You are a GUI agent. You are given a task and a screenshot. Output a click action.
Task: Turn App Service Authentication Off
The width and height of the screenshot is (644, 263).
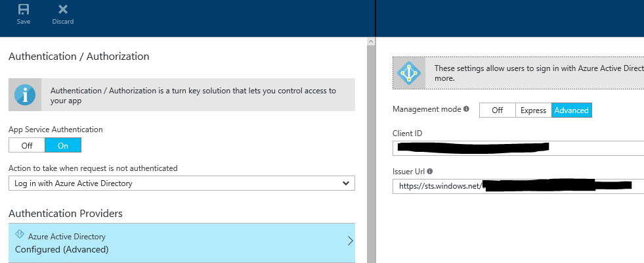pos(27,145)
